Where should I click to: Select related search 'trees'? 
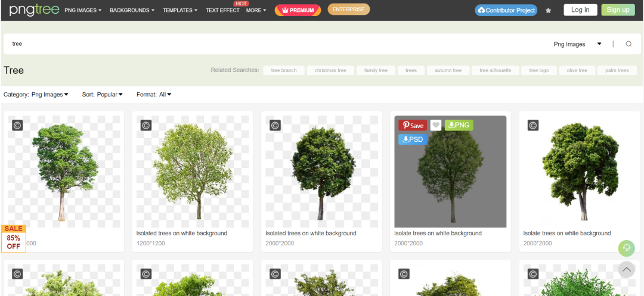pyautogui.click(x=411, y=70)
